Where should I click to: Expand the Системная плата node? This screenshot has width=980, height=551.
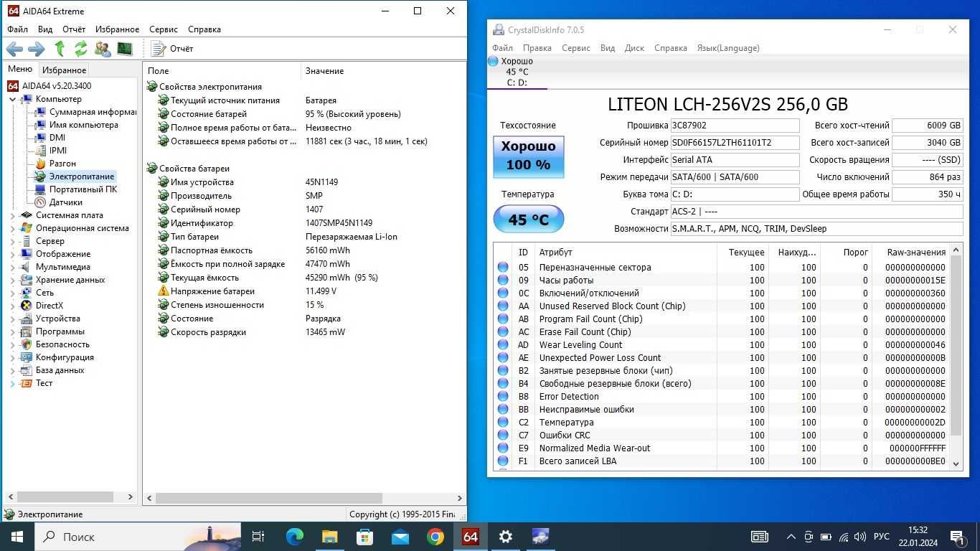coord(13,215)
